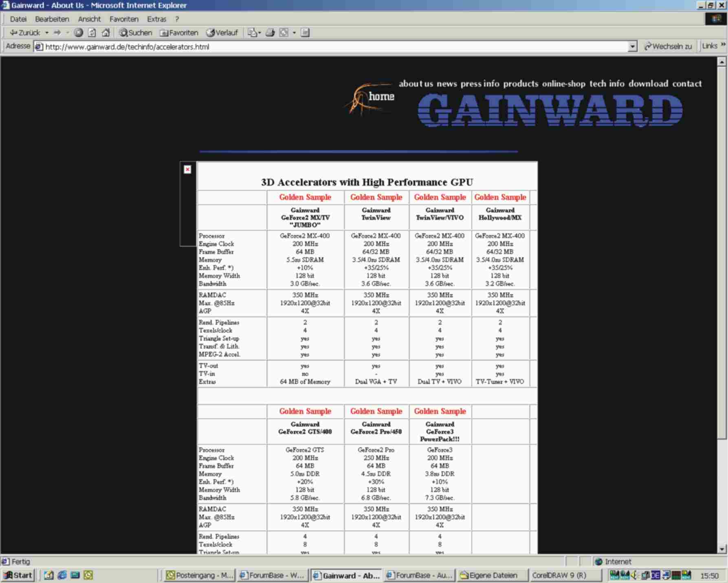Click the page icon in address bar
Image resolution: width=728 pixels, height=583 pixels.
click(39, 47)
